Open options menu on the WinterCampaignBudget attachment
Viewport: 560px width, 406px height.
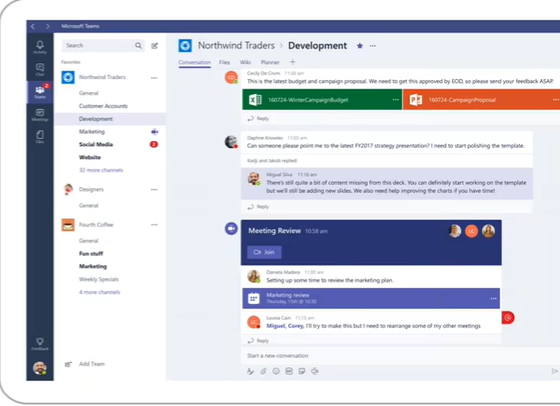[395, 100]
